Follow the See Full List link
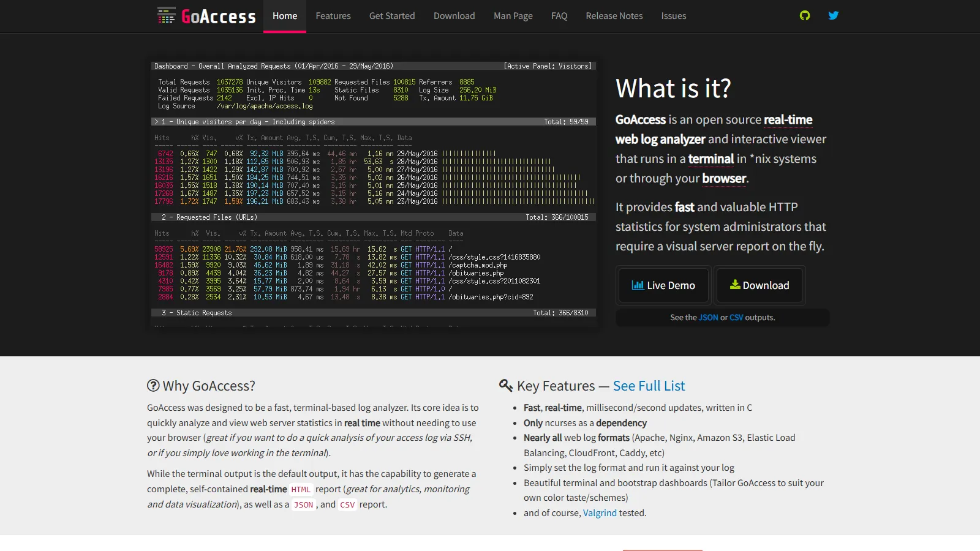Image resolution: width=980 pixels, height=551 pixels. click(x=648, y=386)
